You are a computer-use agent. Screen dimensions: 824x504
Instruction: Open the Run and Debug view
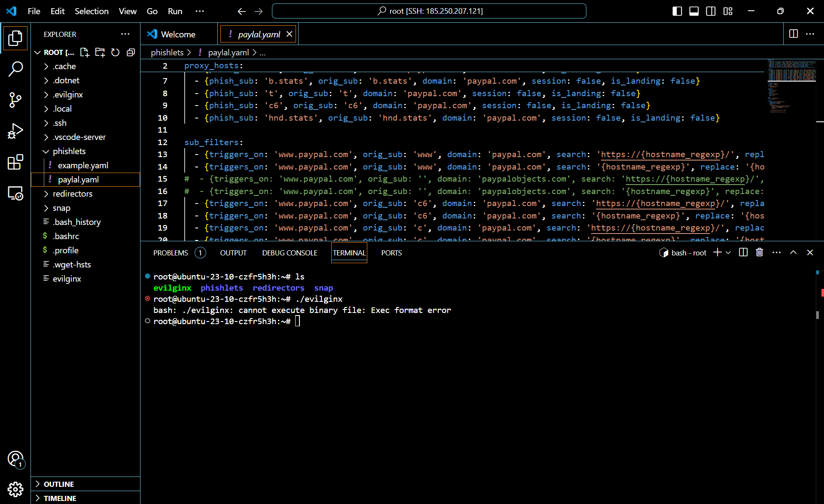coord(15,131)
